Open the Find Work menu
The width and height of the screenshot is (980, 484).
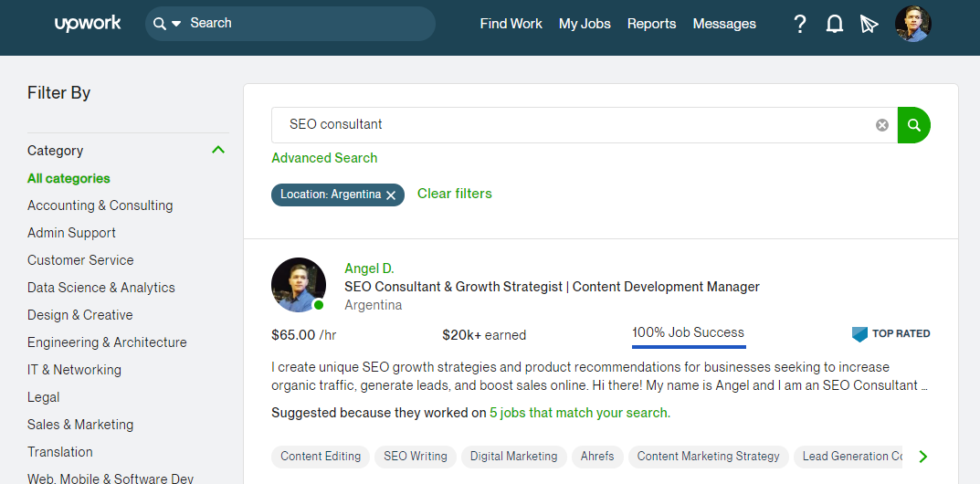(511, 24)
